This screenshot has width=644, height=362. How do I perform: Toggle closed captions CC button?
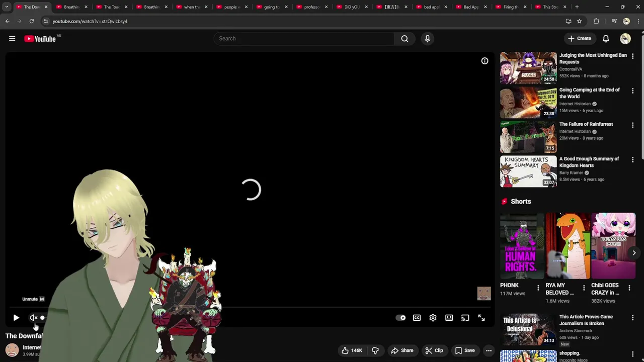(x=417, y=318)
